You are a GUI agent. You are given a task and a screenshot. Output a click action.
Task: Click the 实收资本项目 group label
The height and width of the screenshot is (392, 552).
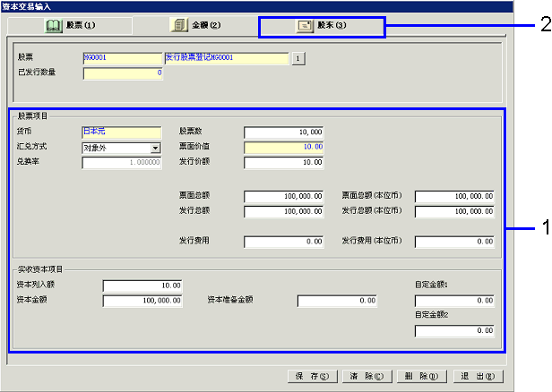coord(40,269)
